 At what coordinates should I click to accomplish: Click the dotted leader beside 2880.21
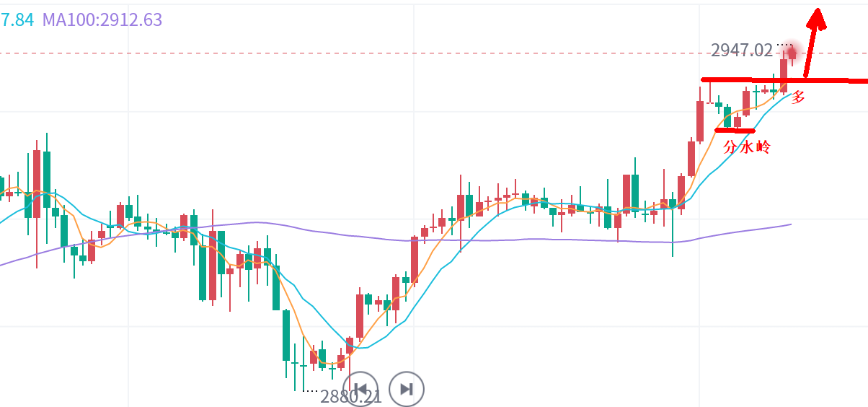(311, 391)
